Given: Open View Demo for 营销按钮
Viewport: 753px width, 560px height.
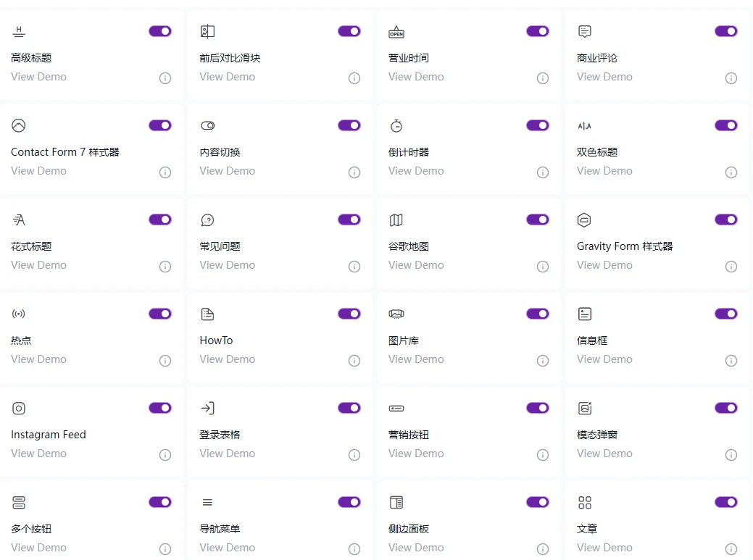Looking at the screenshot, I should click(416, 454).
